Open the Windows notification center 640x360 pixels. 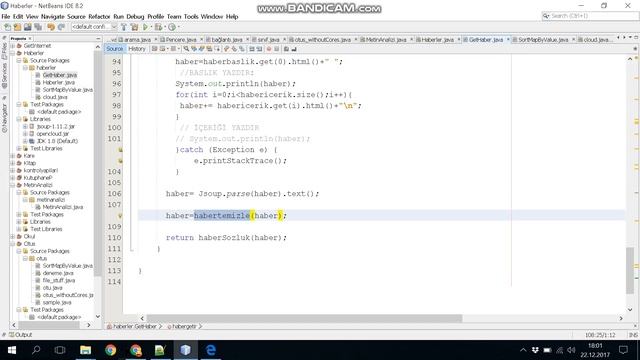click(x=623, y=350)
